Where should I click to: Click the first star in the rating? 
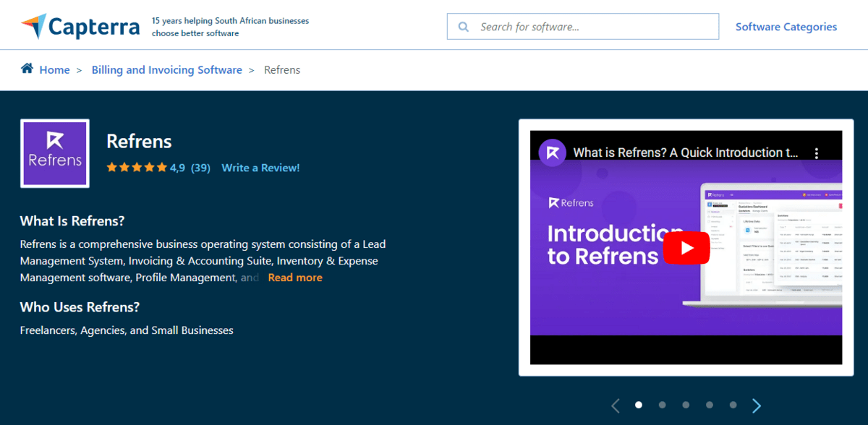point(113,167)
